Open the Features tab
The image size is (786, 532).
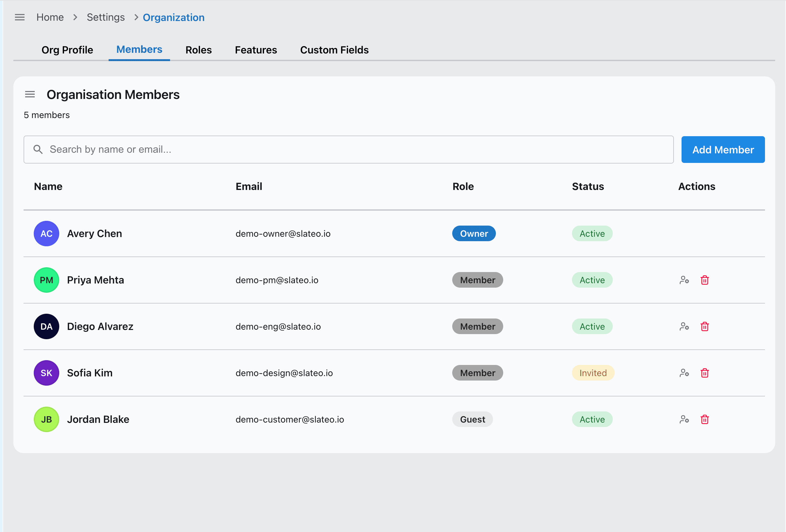[x=256, y=50]
